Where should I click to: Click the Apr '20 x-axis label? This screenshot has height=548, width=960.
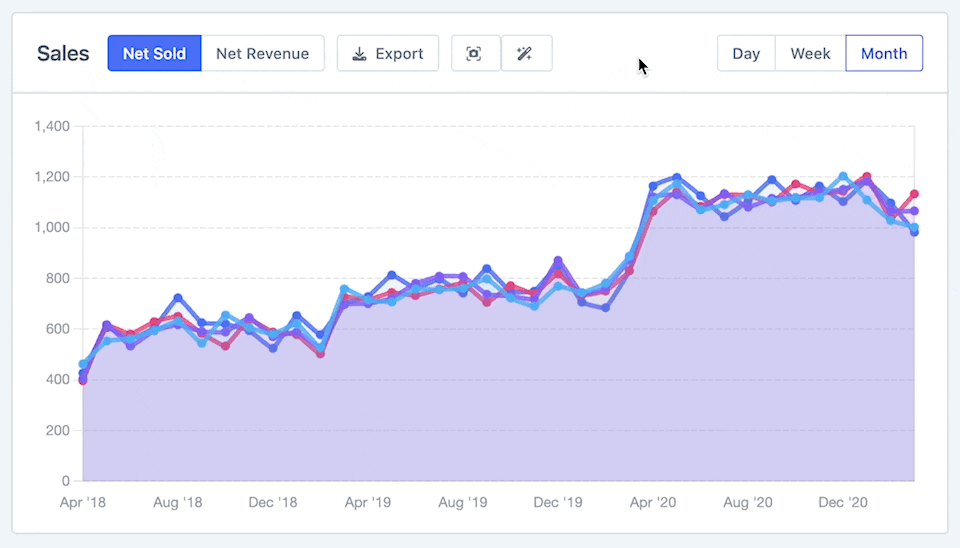click(x=653, y=502)
